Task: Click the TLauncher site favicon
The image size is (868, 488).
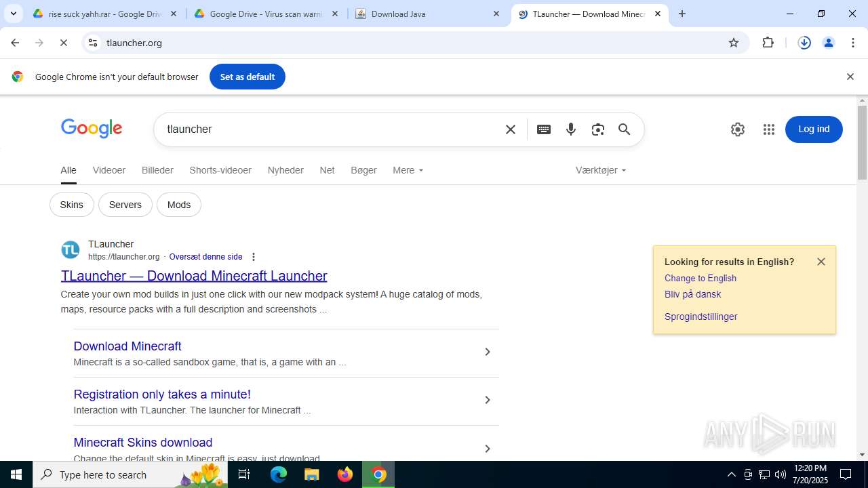Action: (71, 250)
